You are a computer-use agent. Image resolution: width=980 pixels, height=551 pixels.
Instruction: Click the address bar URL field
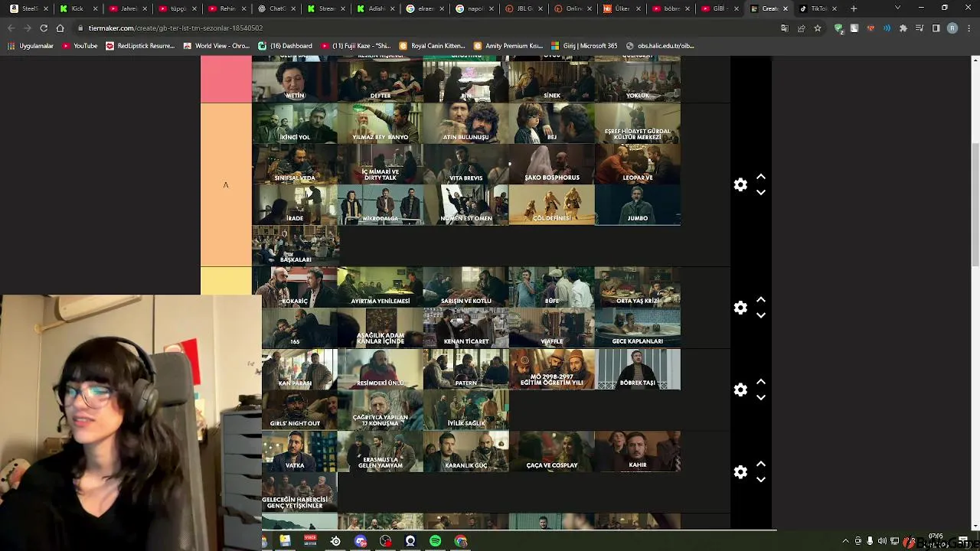tap(429, 28)
